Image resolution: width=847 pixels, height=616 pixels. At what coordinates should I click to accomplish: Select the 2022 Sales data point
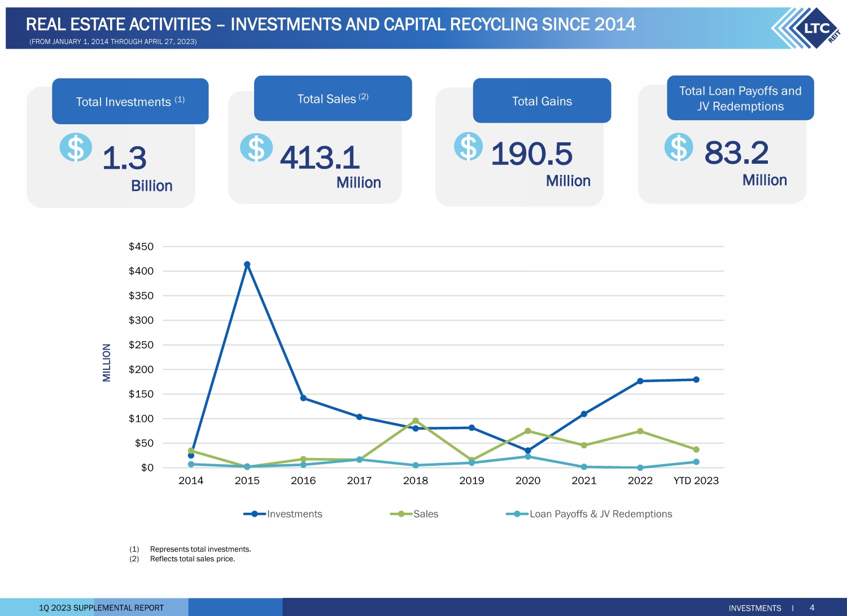640,431
